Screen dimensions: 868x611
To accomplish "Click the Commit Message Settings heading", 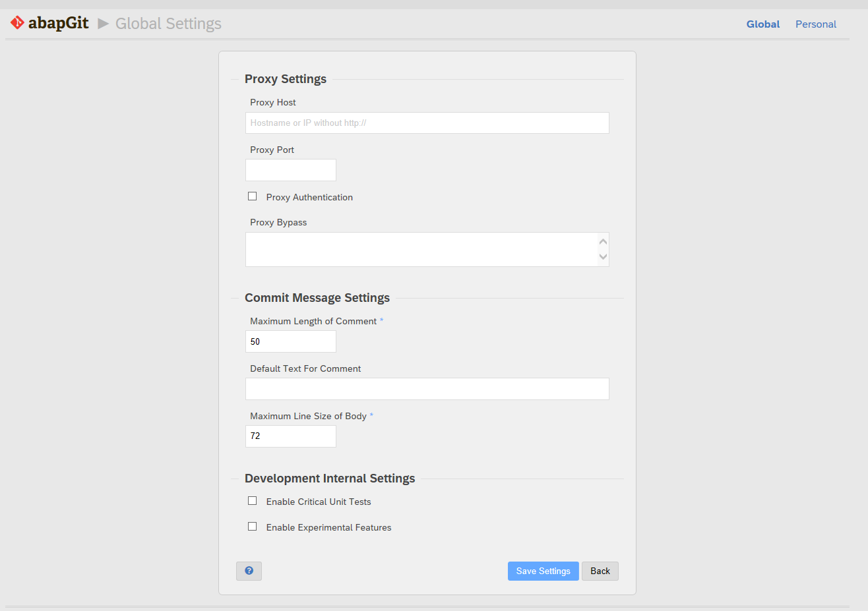I will (317, 298).
